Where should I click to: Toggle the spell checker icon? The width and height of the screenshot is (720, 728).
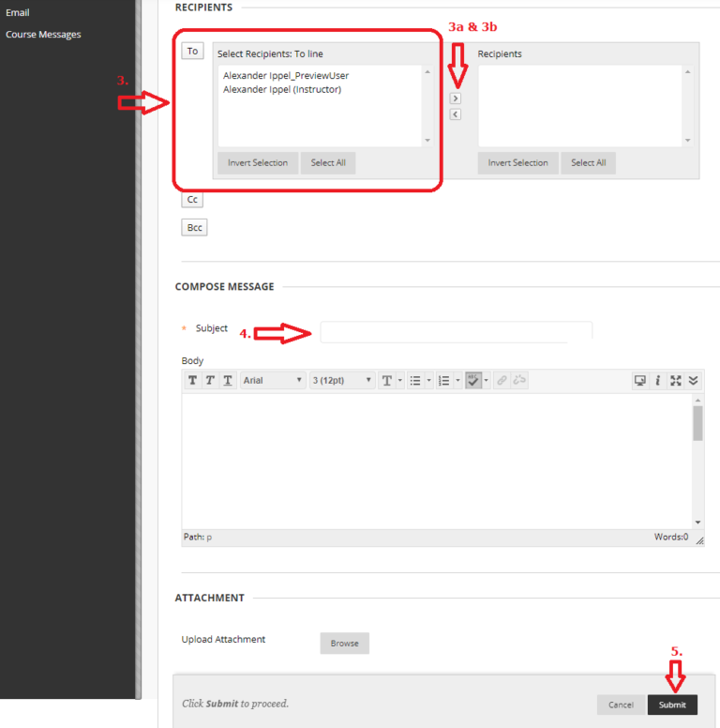(x=473, y=381)
